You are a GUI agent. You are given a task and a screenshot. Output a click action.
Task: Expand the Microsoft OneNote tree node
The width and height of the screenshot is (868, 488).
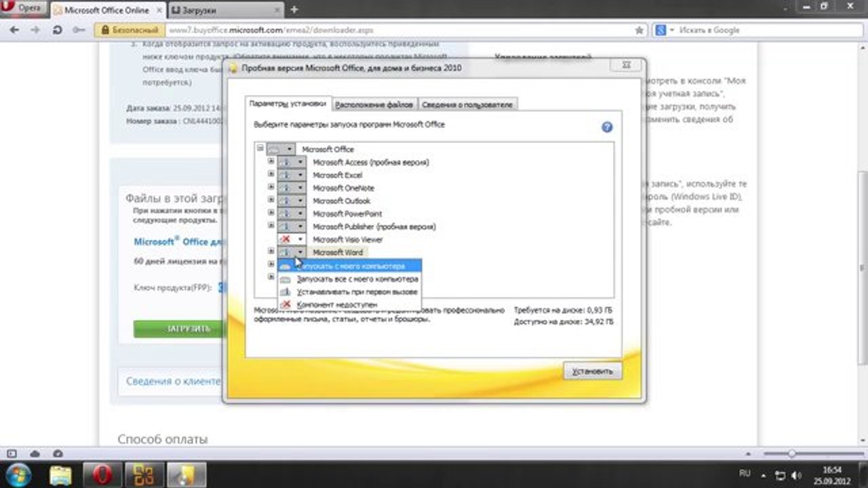[271, 188]
